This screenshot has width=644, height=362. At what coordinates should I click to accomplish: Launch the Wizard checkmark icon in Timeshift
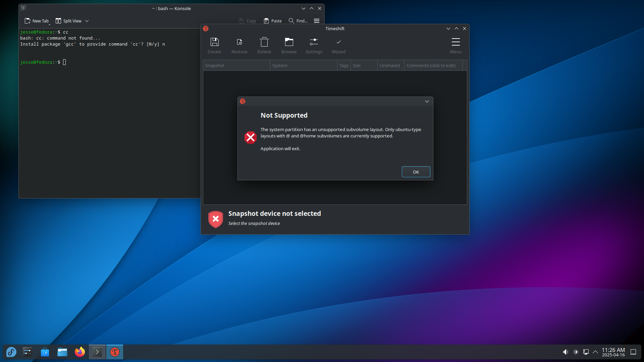click(x=338, y=42)
